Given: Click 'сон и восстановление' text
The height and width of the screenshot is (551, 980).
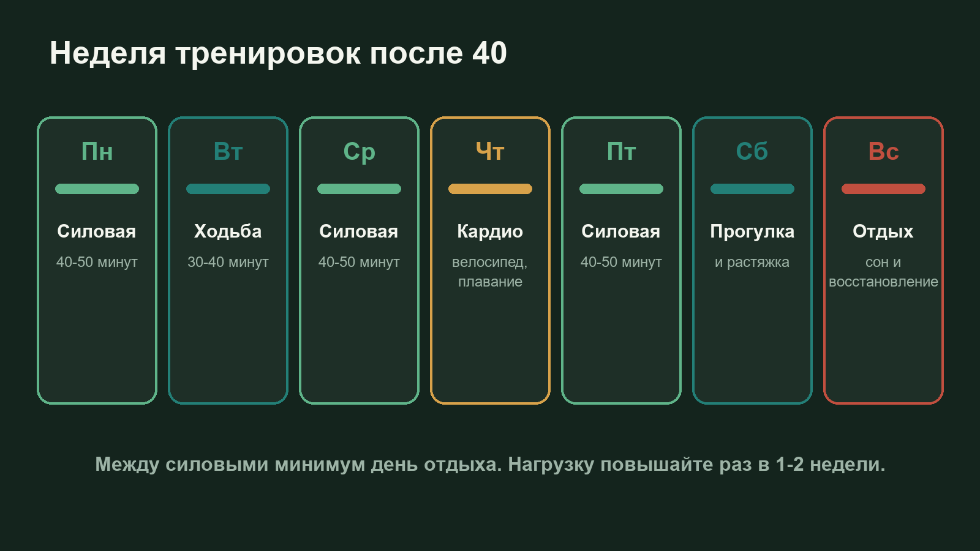Looking at the screenshot, I should coord(883,272).
